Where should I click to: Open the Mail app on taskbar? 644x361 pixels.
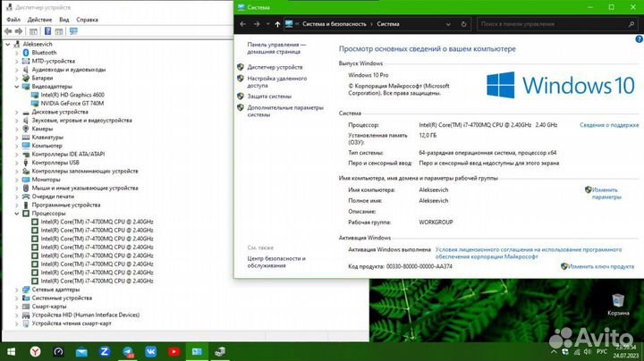click(x=81, y=351)
